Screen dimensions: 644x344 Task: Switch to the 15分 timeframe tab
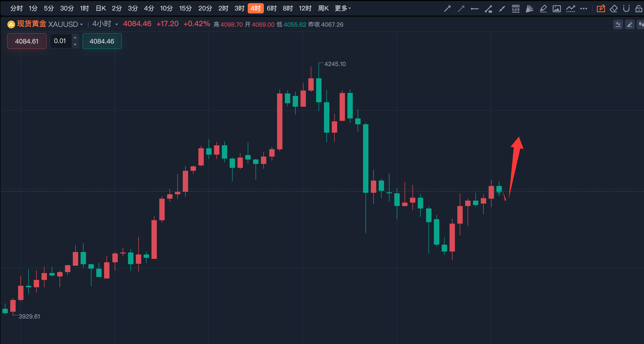[185, 9]
